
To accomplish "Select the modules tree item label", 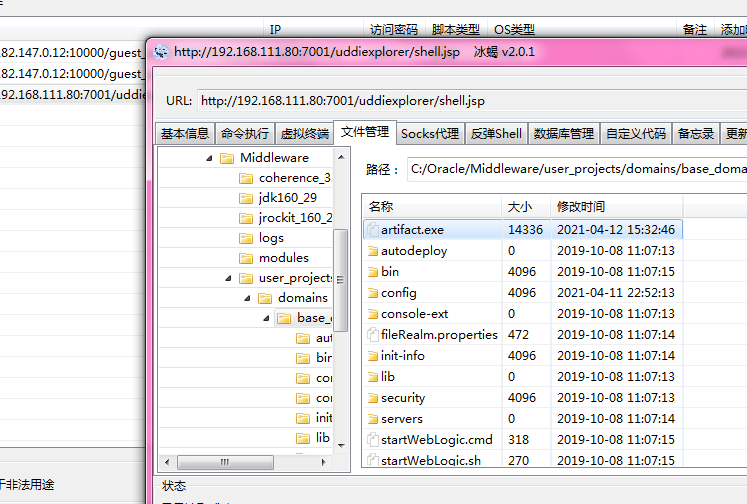I will click(x=284, y=258).
